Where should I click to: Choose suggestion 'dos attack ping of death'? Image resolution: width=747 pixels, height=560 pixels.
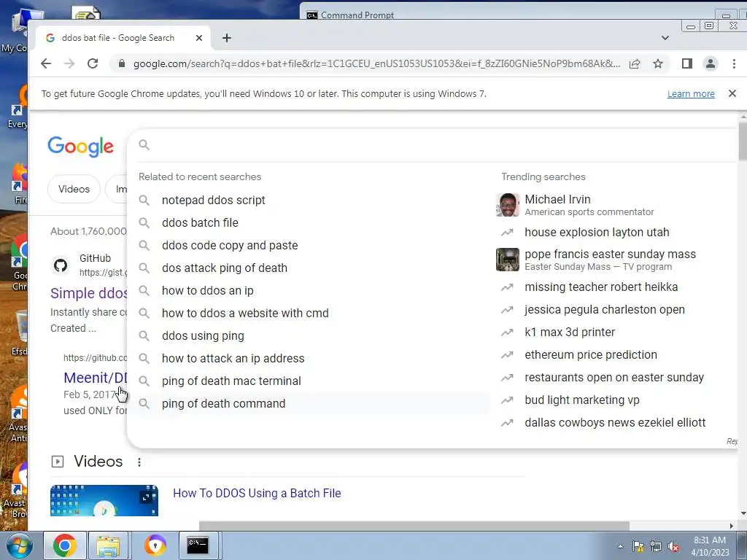coord(225,268)
